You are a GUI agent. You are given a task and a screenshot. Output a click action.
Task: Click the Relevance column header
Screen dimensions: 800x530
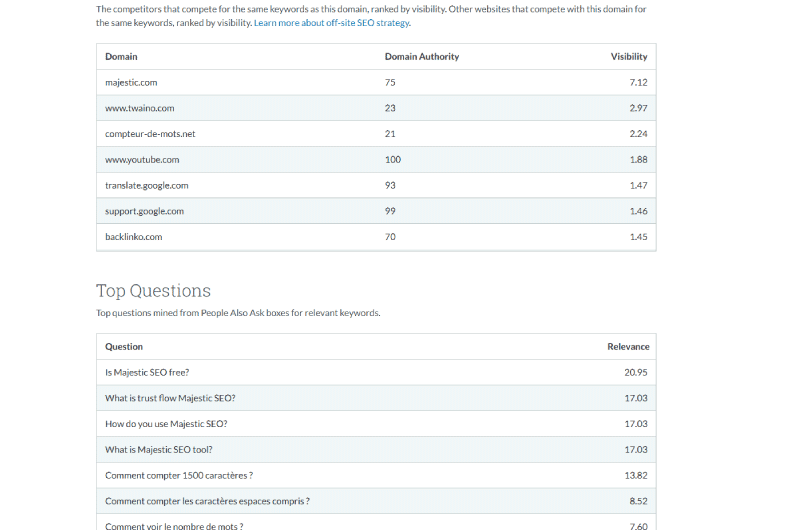click(x=628, y=347)
